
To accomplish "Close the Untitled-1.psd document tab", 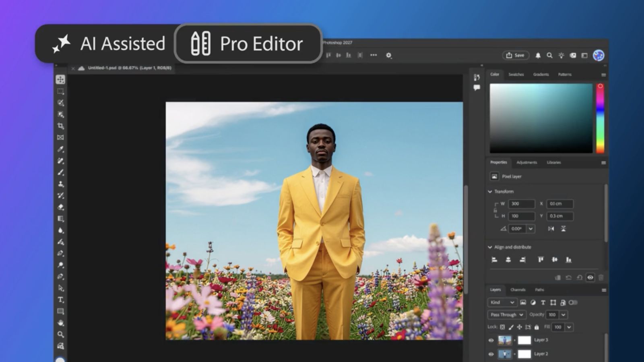I will click(73, 68).
